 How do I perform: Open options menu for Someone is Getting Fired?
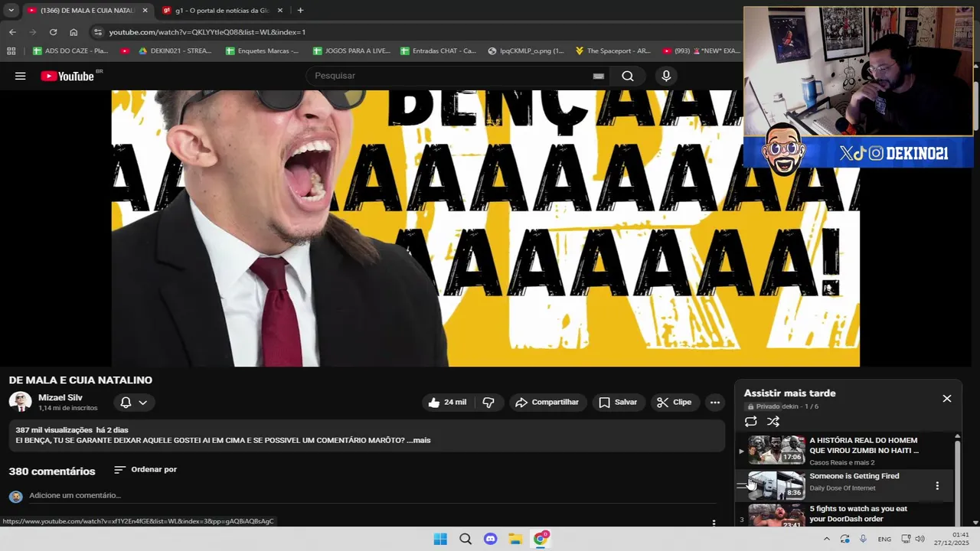pos(937,486)
